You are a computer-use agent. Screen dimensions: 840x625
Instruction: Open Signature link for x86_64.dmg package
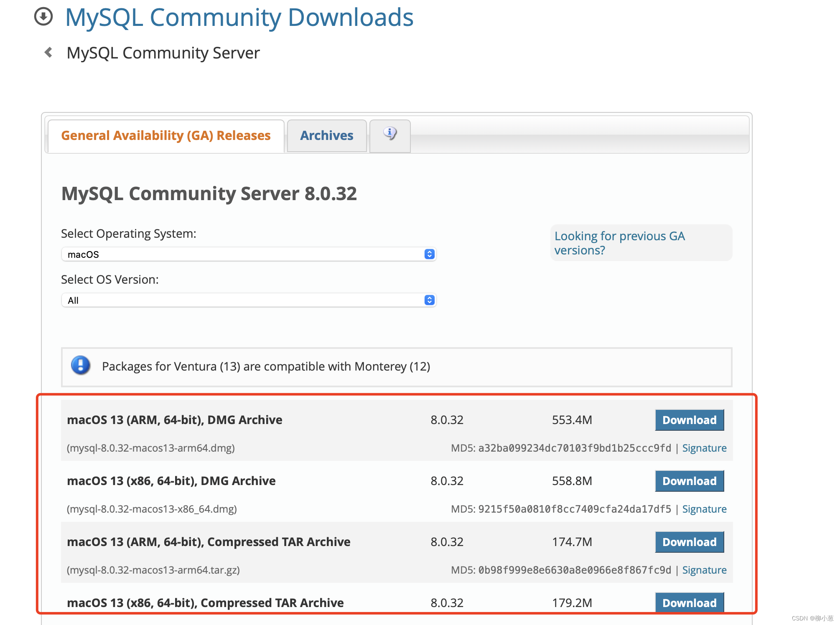pyautogui.click(x=704, y=509)
